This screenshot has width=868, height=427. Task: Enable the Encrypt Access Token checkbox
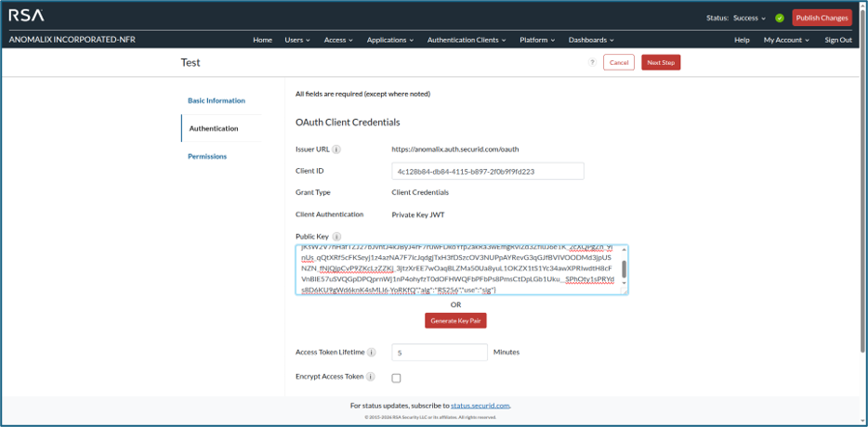click(x=396, y=379)
